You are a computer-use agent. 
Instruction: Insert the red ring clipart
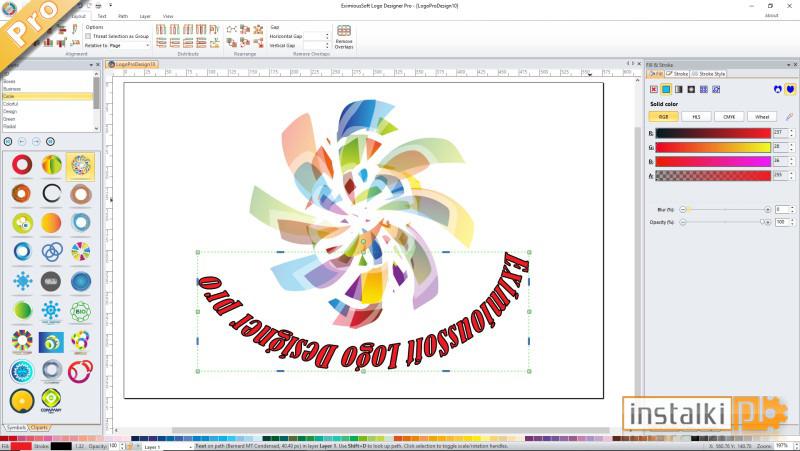click(22, 165)
